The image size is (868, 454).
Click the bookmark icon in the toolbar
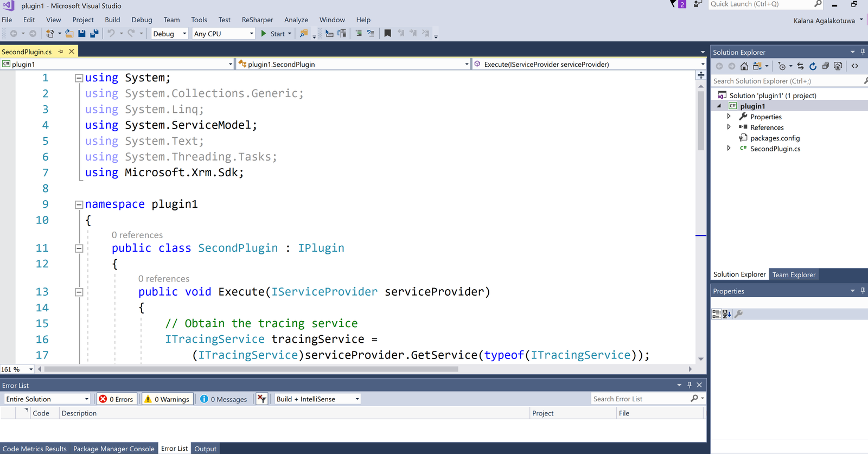click(x=387, y=34)
